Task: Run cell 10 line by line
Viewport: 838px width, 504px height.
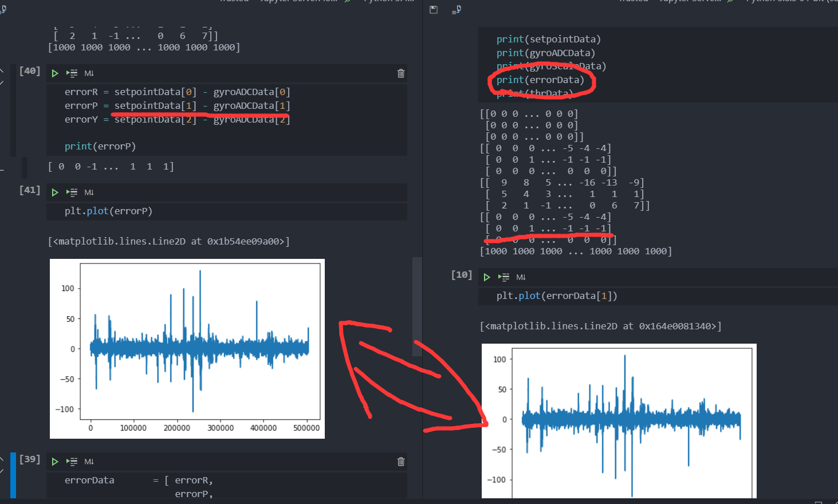Action: pyautogui.click(x=503, y=277)
